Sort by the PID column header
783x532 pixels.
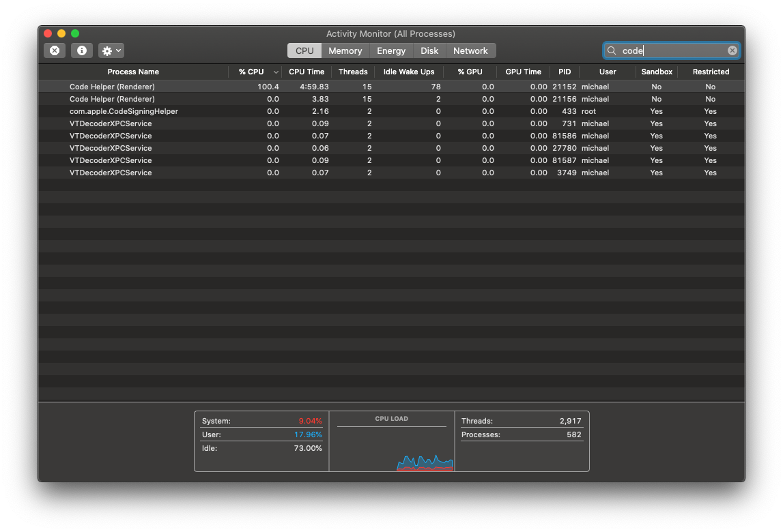(565, 72)
